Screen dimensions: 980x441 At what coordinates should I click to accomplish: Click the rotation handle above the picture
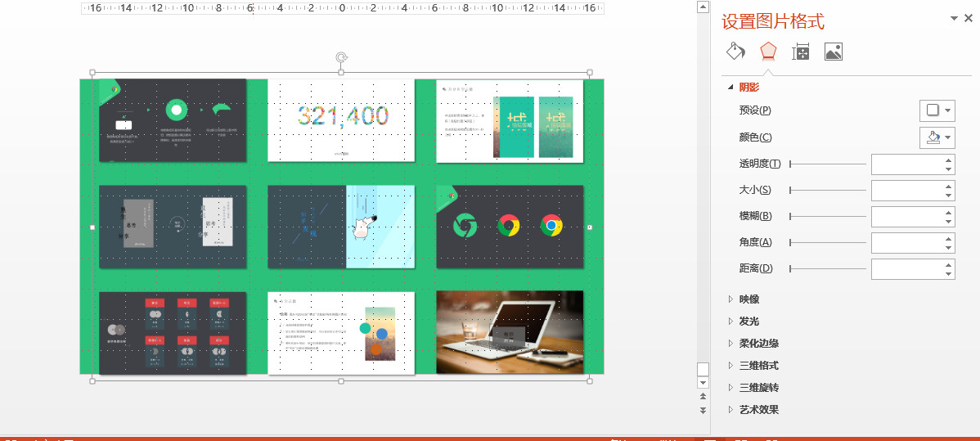pos(341,57)
